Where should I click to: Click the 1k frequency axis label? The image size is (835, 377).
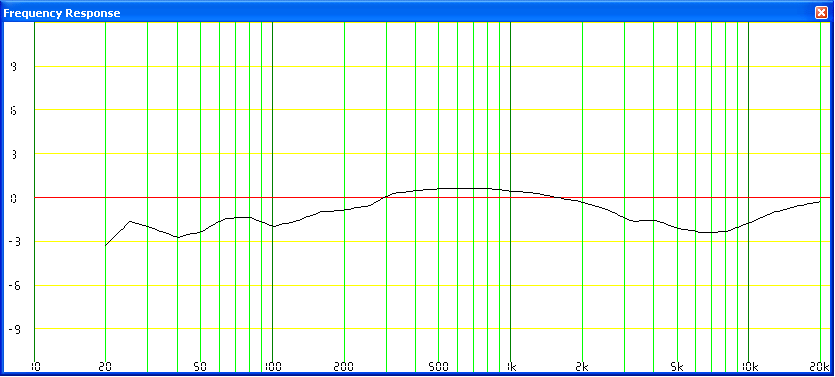click(511, 366)
